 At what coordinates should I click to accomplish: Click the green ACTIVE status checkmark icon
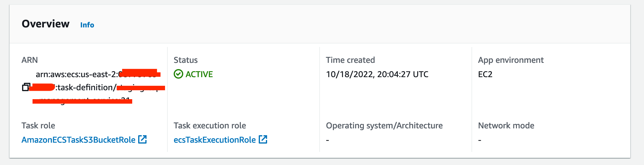[x=178, y=74]
